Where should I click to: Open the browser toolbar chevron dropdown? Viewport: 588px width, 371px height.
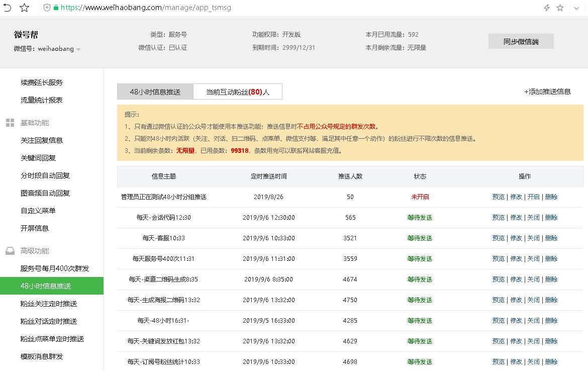click(x=576, y=8)
